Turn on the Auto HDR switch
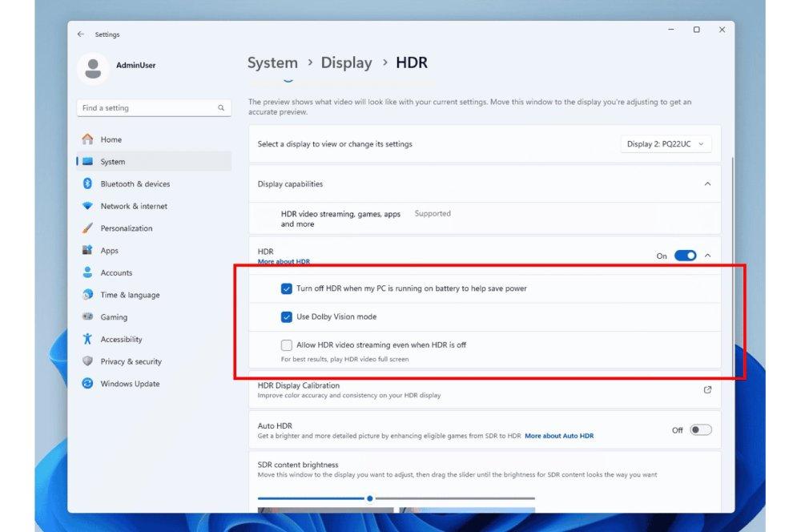 point(700,429)
